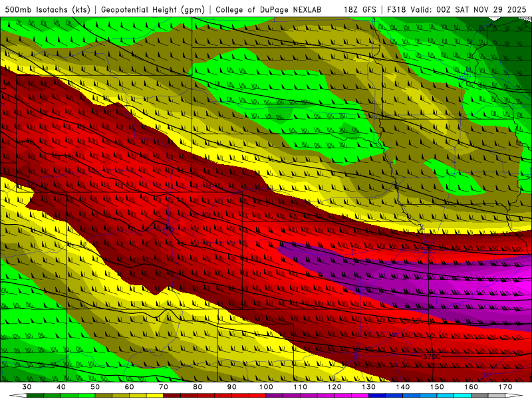The image size is (532, 399).
Task: Click the legend value 120
Action: coord(334,387)
